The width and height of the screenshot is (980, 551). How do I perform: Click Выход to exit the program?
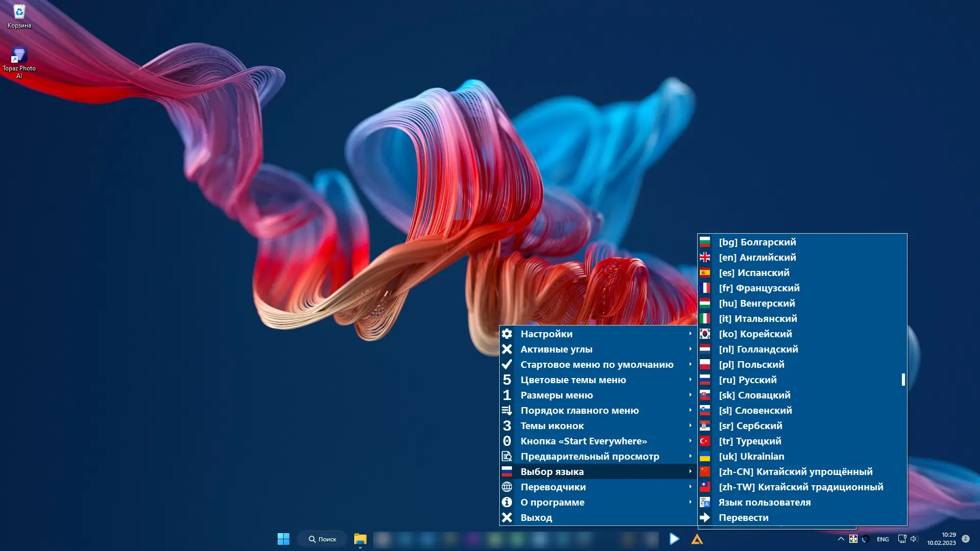[536, 517]
